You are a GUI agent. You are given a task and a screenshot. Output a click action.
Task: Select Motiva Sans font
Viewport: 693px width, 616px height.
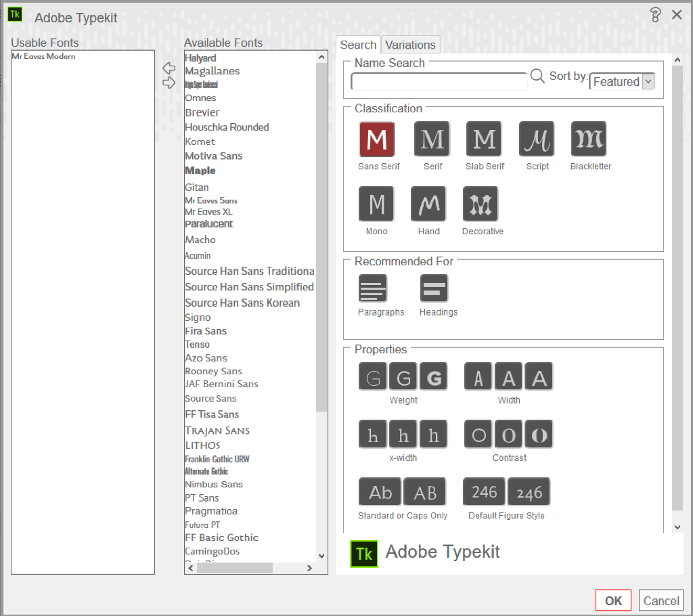click(x=213, y=156)
